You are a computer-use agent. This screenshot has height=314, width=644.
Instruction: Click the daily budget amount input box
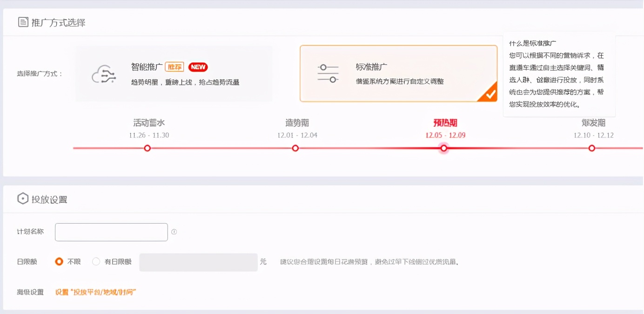coord(198,261)
